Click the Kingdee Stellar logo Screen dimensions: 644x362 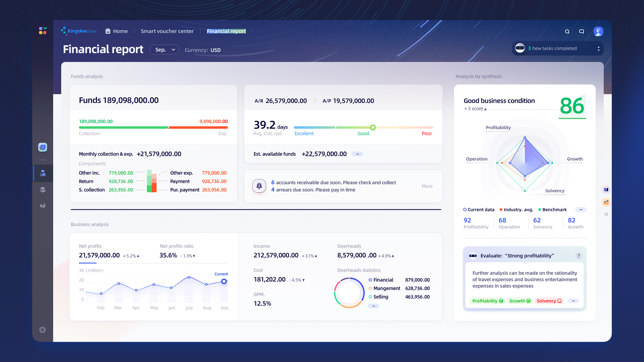(x=79, y=31)
